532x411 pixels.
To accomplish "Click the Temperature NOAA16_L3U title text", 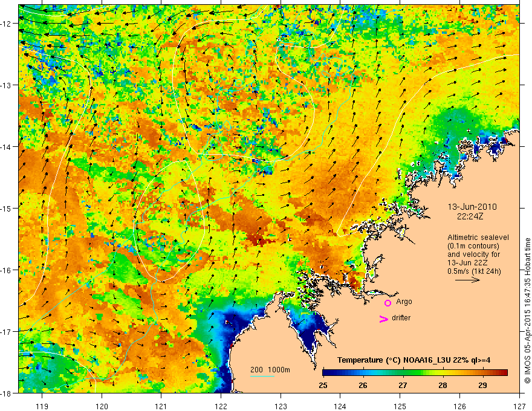I will pos(414,360).
